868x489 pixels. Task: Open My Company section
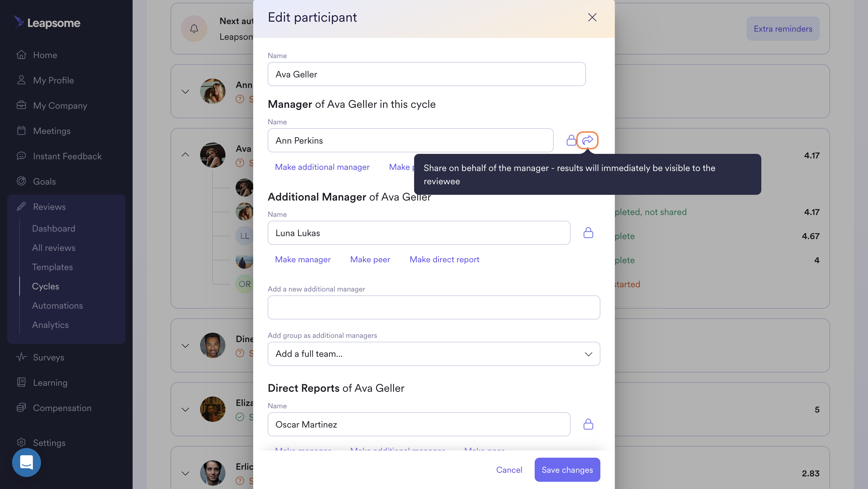click(60, 105)
